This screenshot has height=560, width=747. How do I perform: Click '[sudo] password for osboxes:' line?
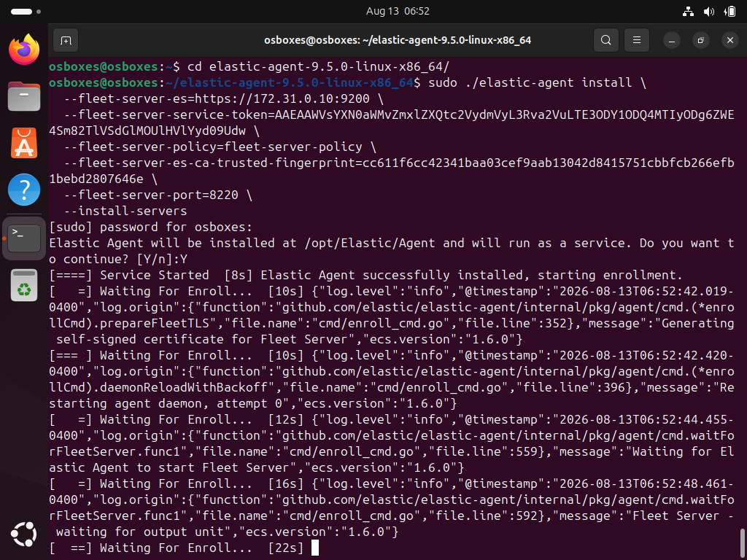point(151,227)
